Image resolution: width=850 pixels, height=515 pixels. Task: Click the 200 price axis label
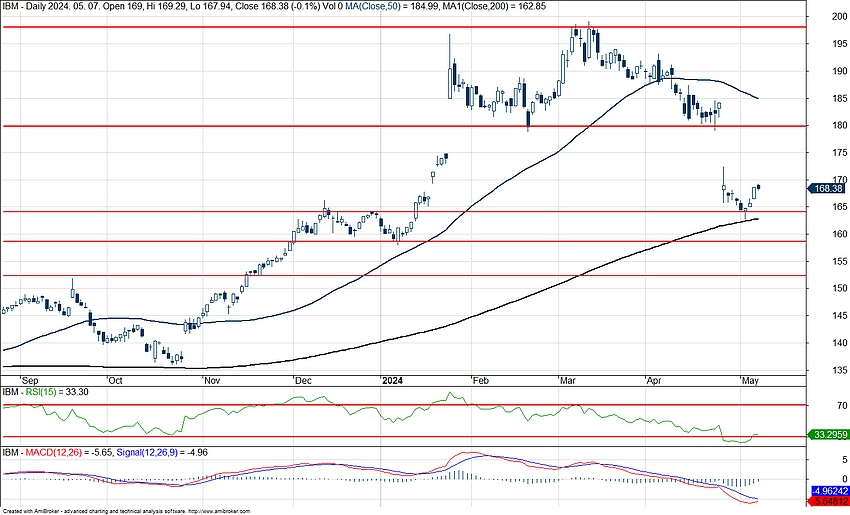pyautogui.click(x=840, y=17)
